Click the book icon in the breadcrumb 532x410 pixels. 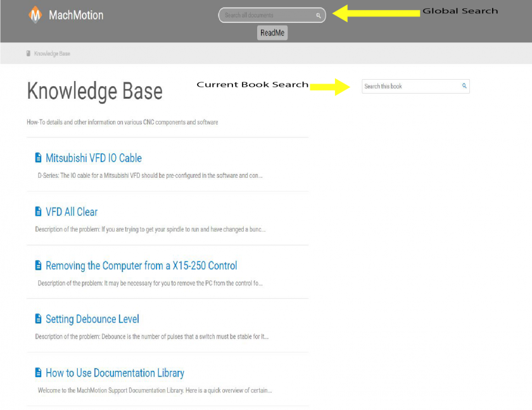pos(28,54)
